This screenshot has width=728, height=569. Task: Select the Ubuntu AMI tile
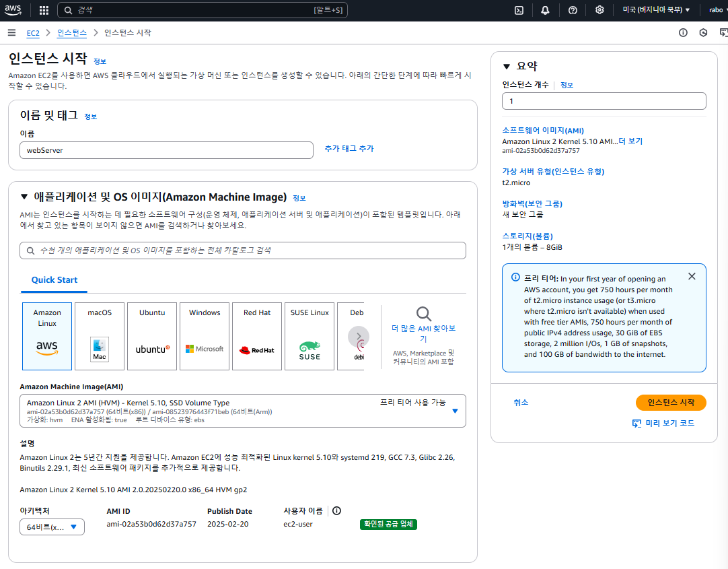pyautogui.click(x=152, y=336)
